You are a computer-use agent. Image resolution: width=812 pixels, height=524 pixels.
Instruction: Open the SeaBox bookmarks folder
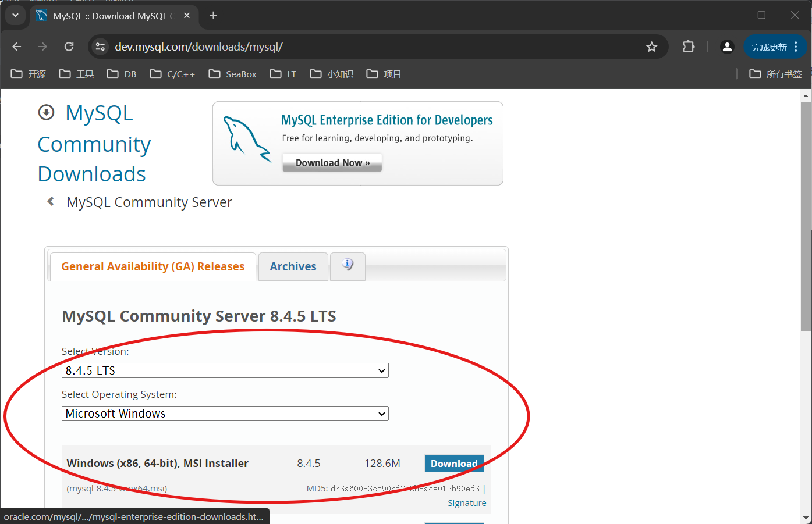tap(233, 74)
